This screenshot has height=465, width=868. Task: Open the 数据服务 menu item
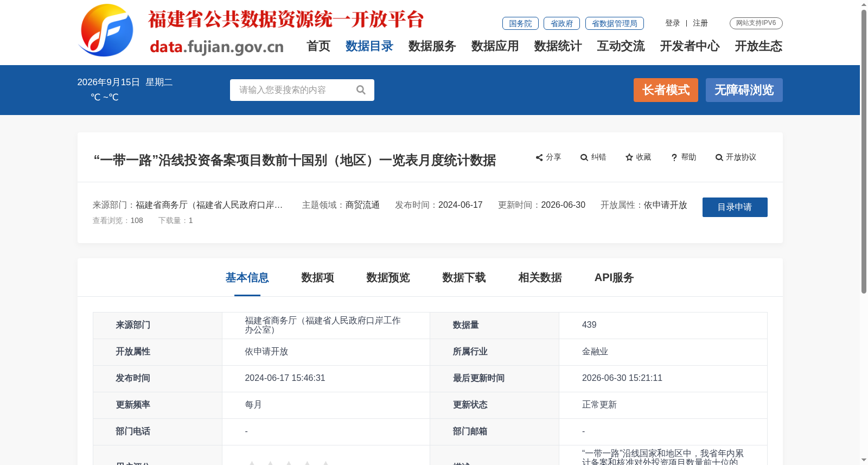[432, 46]
